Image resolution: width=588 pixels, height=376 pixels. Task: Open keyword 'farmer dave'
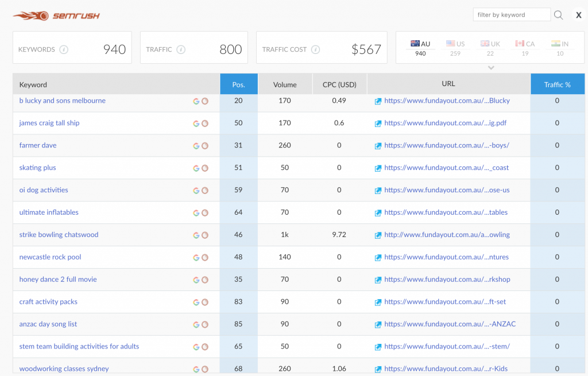pos(38,145)
